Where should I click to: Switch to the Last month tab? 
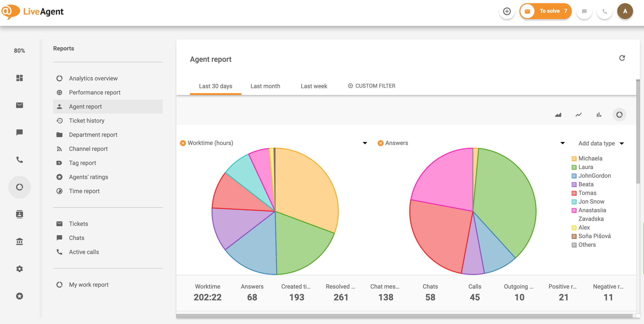(x=265, y=86)
